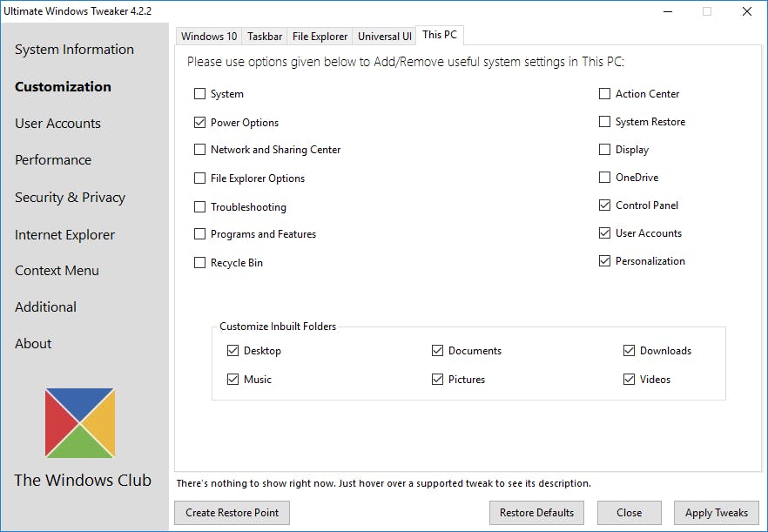The height and width of the screenshot is (532, 768).
Task: Open the Performance section
Action: coord(53,160)
